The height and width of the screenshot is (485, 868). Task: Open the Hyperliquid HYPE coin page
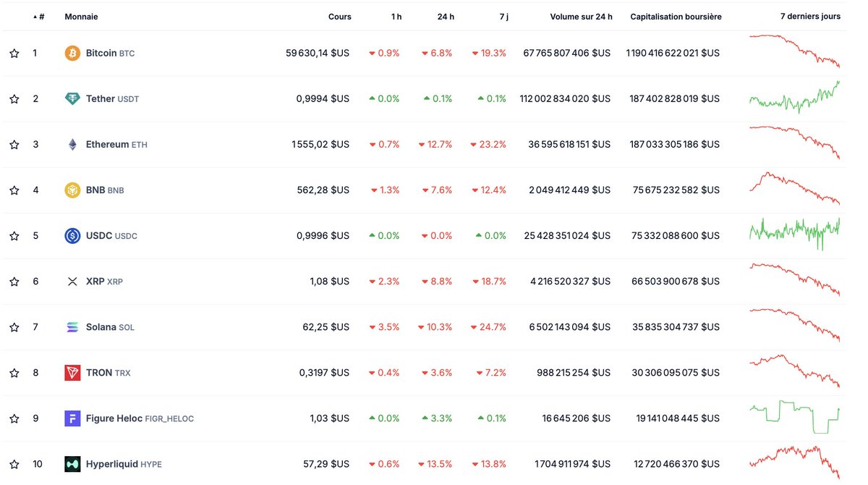pos(124,464)
